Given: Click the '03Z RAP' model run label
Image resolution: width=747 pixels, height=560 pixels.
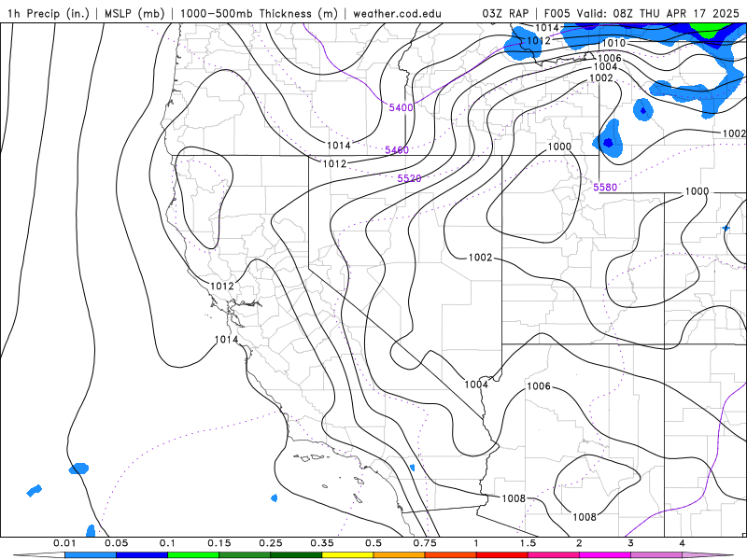Looking at the screenshot, I should (x=505, y=13).
